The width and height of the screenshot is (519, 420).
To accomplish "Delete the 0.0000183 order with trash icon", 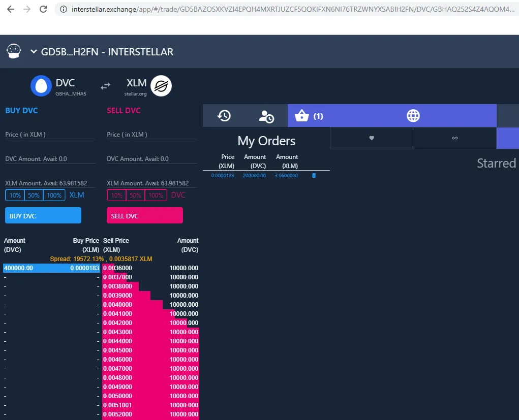I will point(314,176).
